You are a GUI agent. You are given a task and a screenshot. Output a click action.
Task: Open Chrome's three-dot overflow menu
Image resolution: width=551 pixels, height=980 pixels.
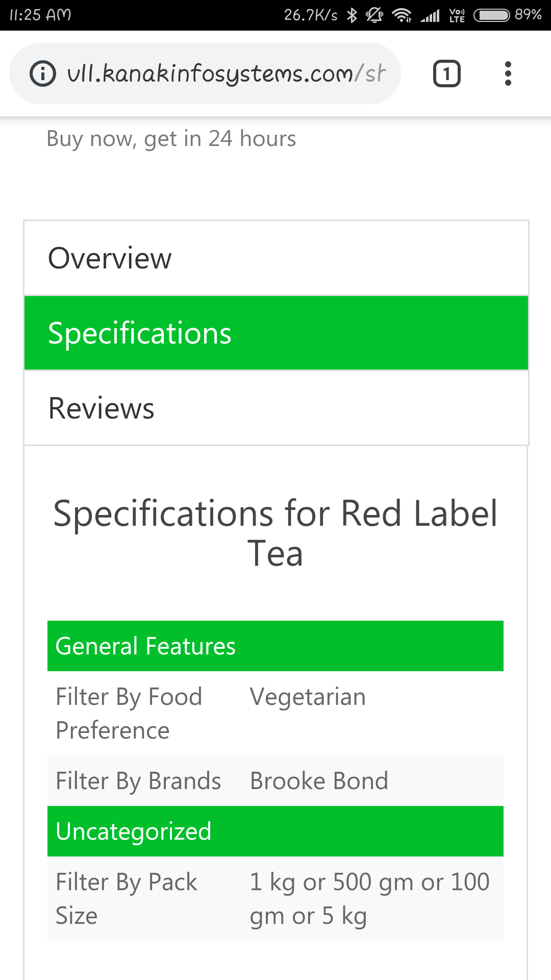pos(508,73)
